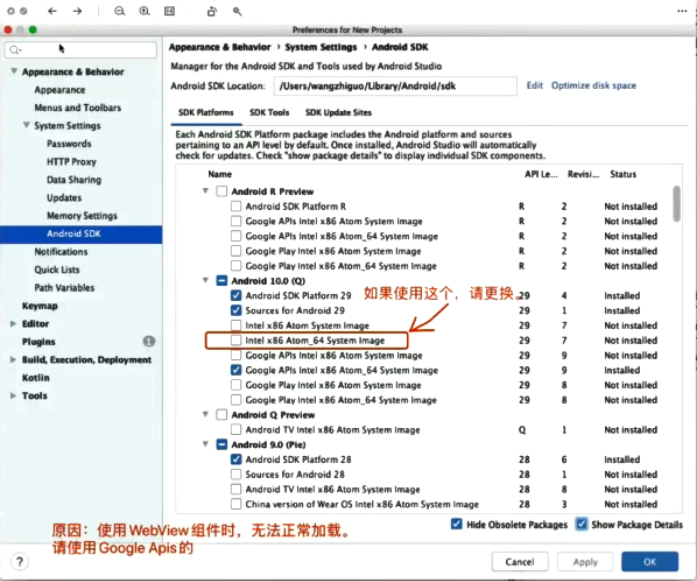Check the Sources for Android 28 checkbox

coord(236,474)
